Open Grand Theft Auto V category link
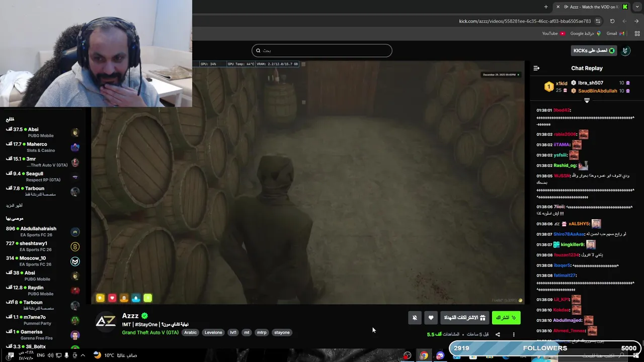Screen dimensions: 644x362 coord(150,332)
